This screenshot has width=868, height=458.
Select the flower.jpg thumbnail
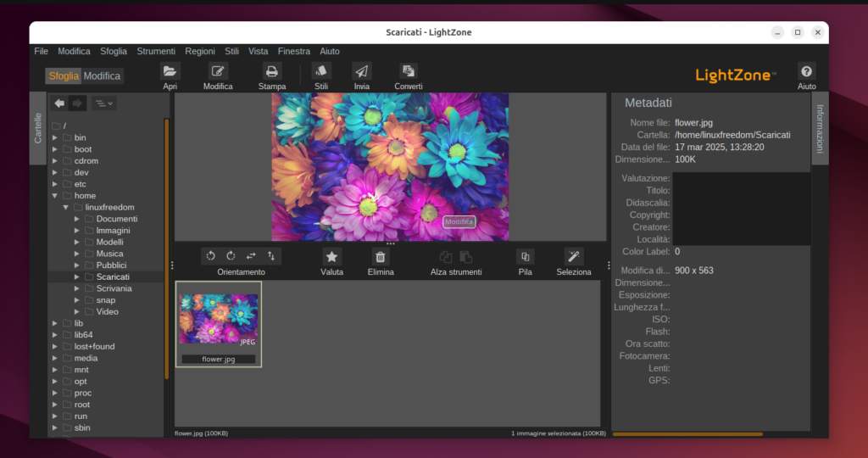[219, 319]
